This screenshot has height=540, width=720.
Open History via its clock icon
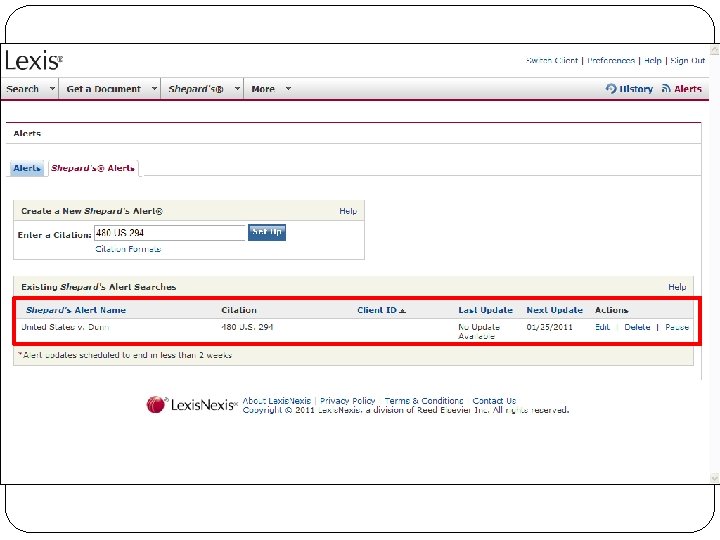(x=611, y=88)
